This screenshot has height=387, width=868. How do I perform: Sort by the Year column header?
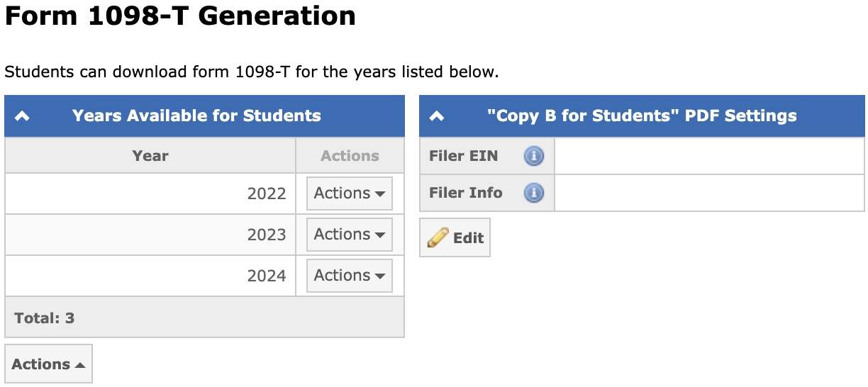tap(150, 156)
